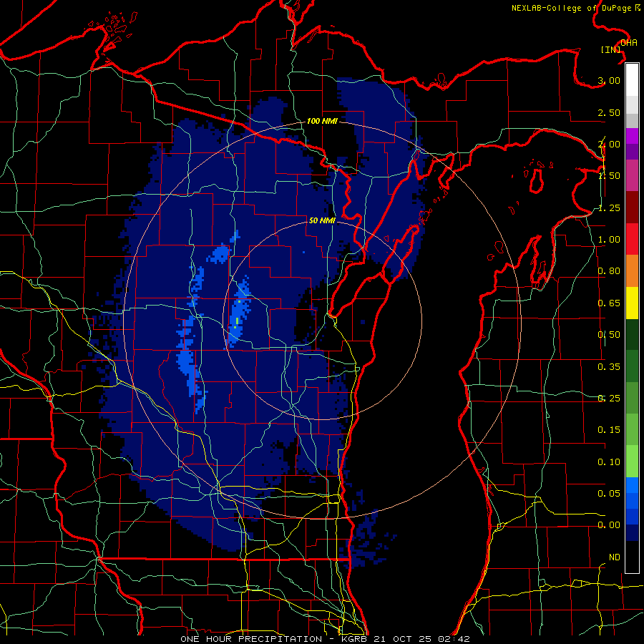Screen dimensions: 644x644
Task: Click the 02:42 timestamp in caption
Action: (x=454, y=639)
